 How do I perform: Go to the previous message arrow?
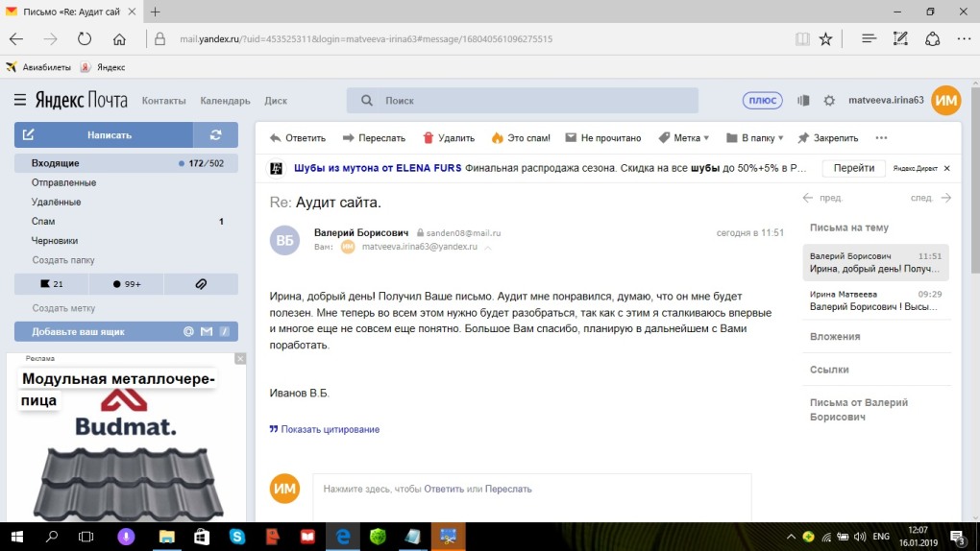click(808, 198)
